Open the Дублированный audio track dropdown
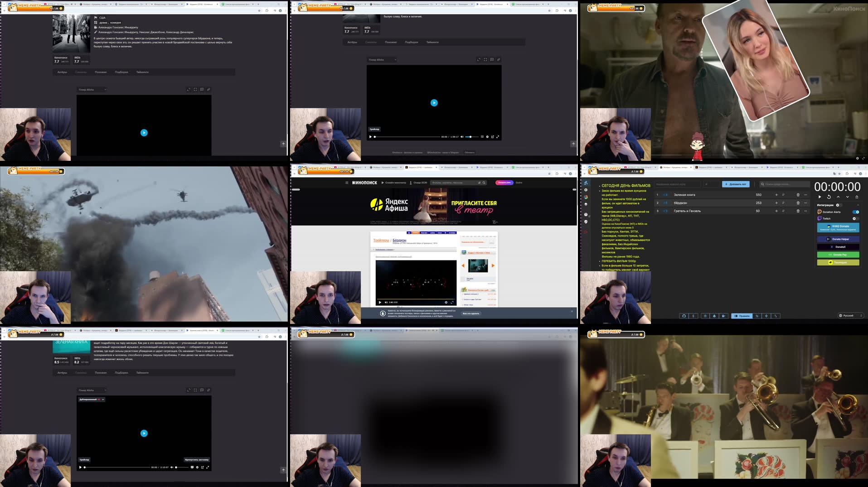The width and height of the screenshot is (868, 487). 91,400
